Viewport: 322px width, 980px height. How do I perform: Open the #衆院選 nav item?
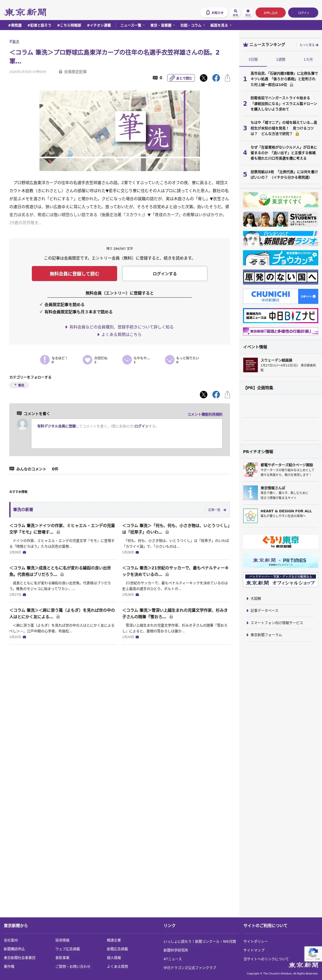coord(15,25)
